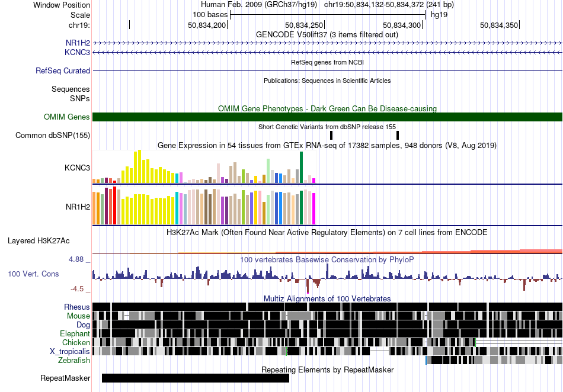Select the black RepeatMasker element block
Screen dimensions: 563x392
[x=196, y=378]
